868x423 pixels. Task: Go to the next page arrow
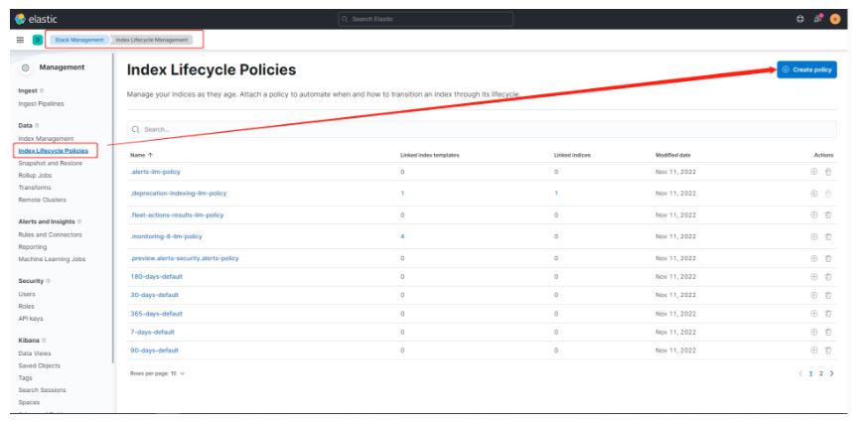tap(831, 373)
